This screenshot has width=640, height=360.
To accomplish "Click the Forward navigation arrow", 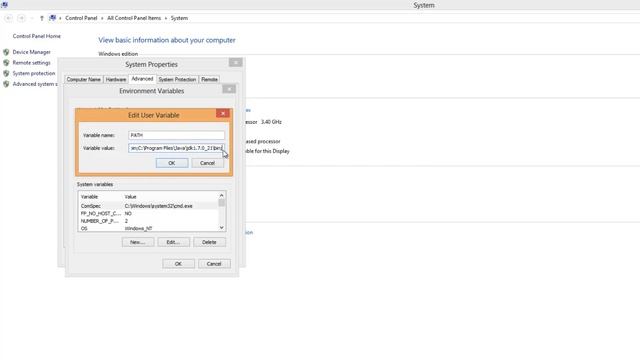I will point(22,18).
